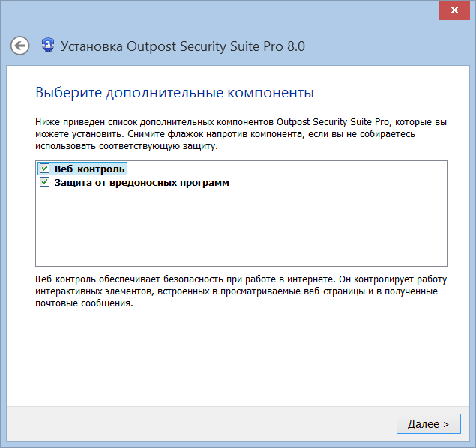
Task: Select Защита от вредоносных программ label
Action: pyautogui.click(x=141, y=182)
